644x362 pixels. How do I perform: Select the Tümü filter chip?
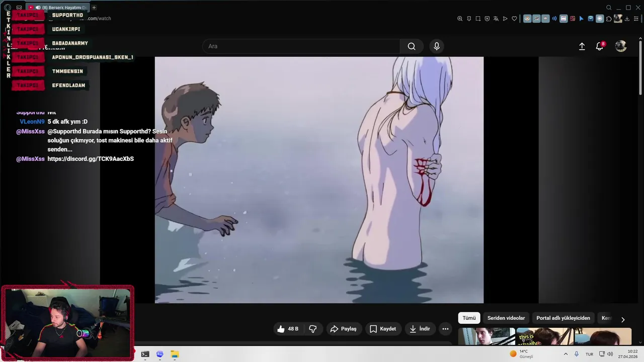[x=469, y=318]
